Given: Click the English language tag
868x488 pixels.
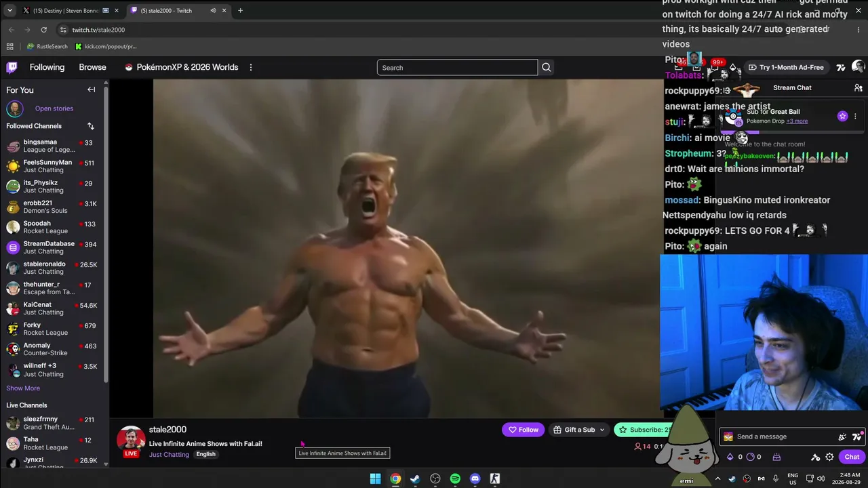Looking at the screenshot, I should tap(205, 454).
